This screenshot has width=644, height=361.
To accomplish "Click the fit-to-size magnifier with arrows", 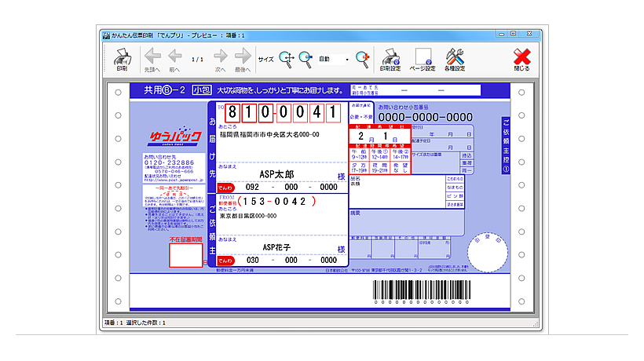I will pyautogui.click(x=287, y=58).
